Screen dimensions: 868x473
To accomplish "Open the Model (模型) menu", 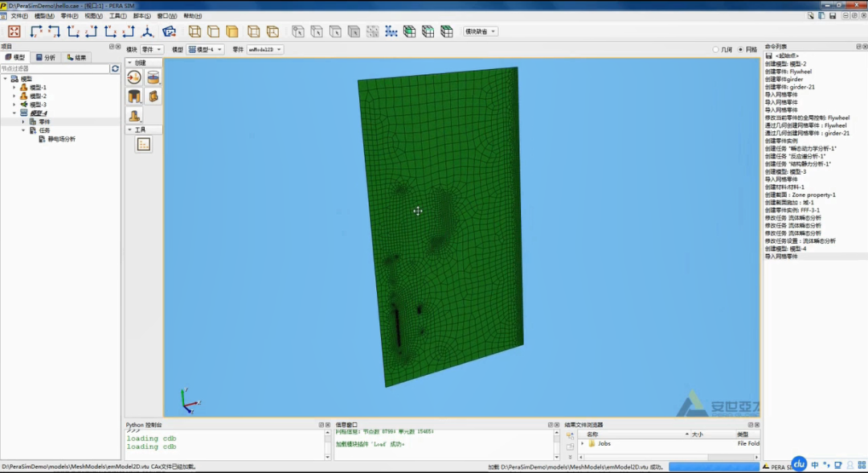I will (x=44, y=16).
